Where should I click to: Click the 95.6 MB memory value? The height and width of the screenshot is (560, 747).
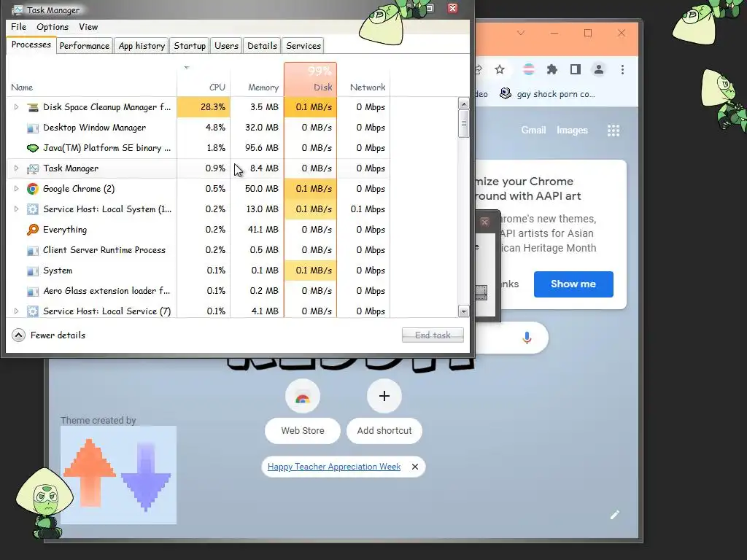tap(262, 148)
